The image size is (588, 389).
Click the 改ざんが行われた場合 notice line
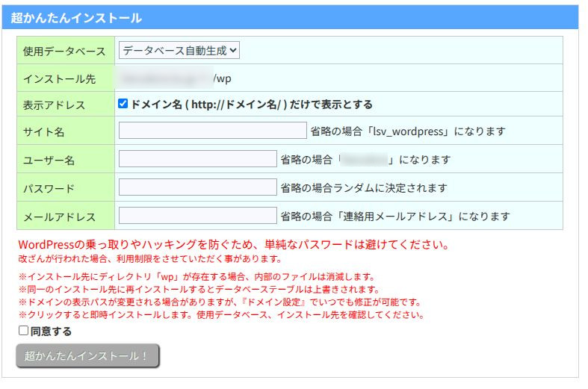click(x=149, y=258)
